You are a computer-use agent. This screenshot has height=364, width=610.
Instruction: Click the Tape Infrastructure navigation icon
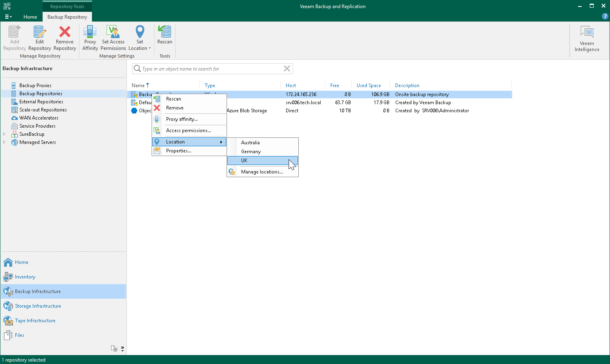tap(9, 320)
